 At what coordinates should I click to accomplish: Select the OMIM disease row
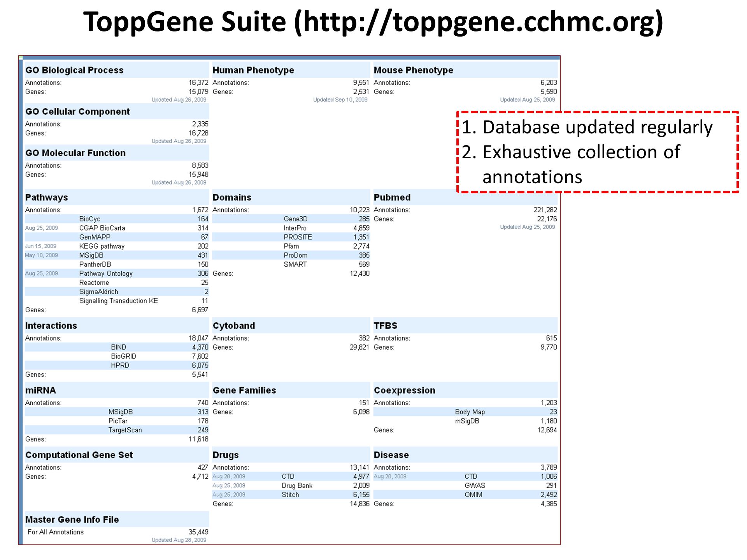tap(465, 495)
